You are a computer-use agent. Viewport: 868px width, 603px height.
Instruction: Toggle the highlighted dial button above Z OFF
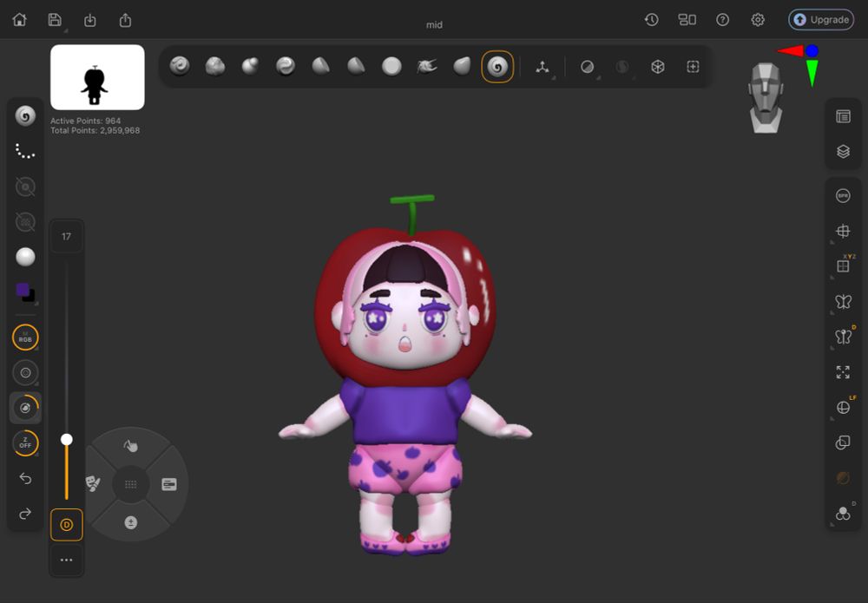coord(25,409)
